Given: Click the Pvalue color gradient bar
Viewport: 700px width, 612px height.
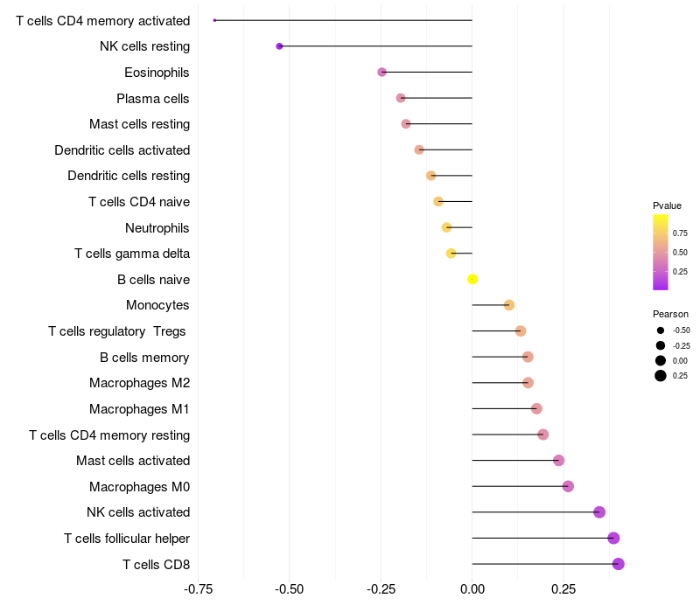Looking at the screenshot, I should tap(661, 252).
